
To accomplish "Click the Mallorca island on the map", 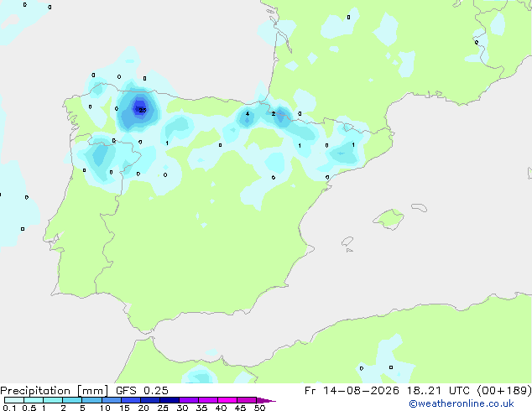I will pos(389,219).
